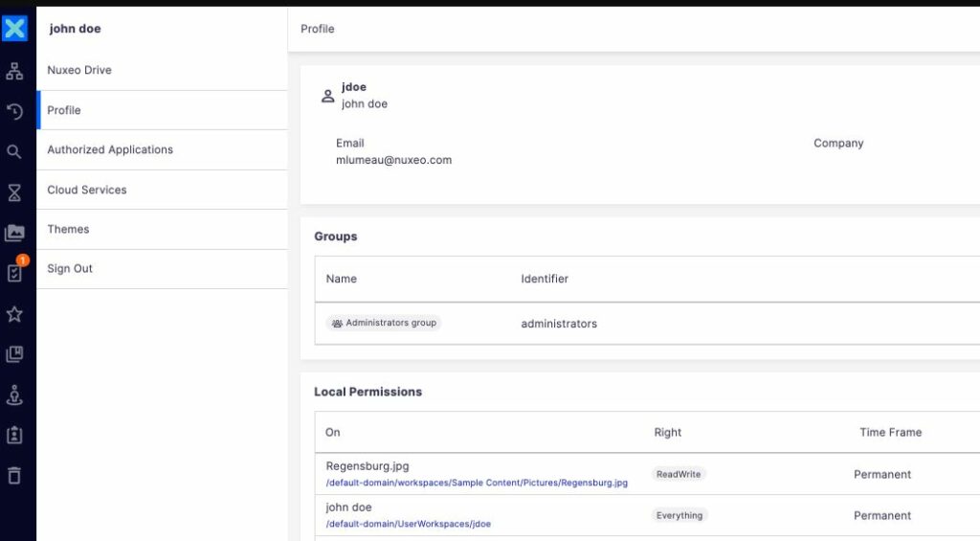Open the Themes menu item
Screen dimensions: 980x541
pyautogui.click(x=162, y=229)
